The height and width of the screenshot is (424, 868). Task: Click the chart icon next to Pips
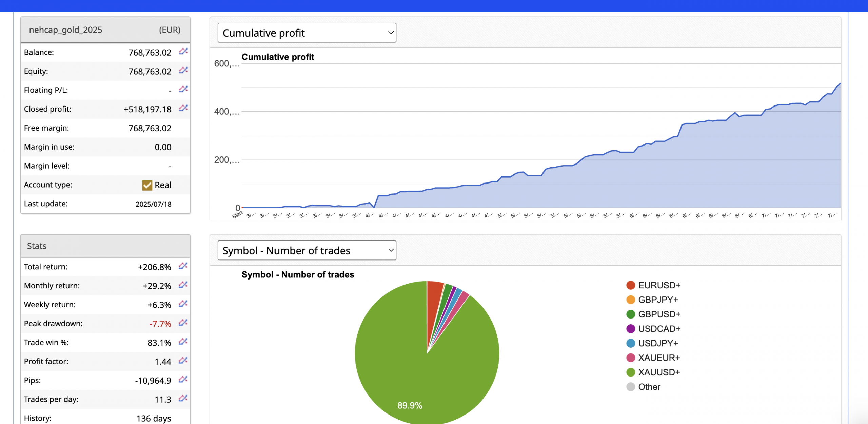pyautogui.click(x=183, y=380)
